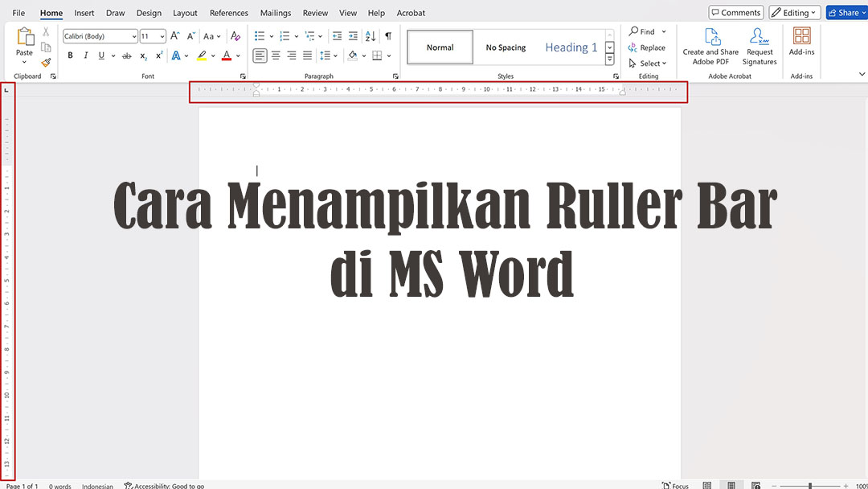Enable center text alignment
Viewport: 868px width, 489px height.
coord(276,55)
